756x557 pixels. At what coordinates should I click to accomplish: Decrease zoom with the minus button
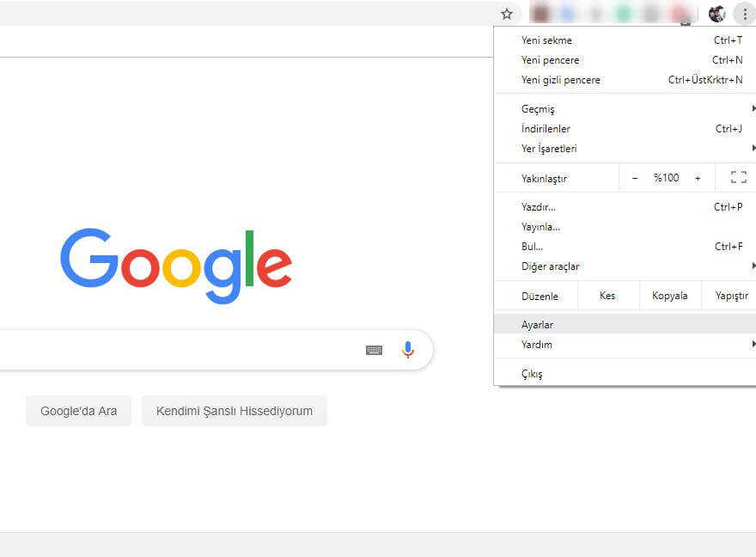click(635, 178)
